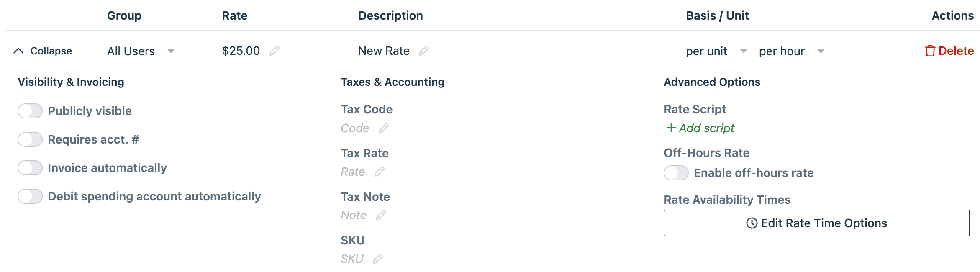Screen dimensions: 980x272
Task: Toggle Publicly visible on
Action: click(x=30, y=111)
